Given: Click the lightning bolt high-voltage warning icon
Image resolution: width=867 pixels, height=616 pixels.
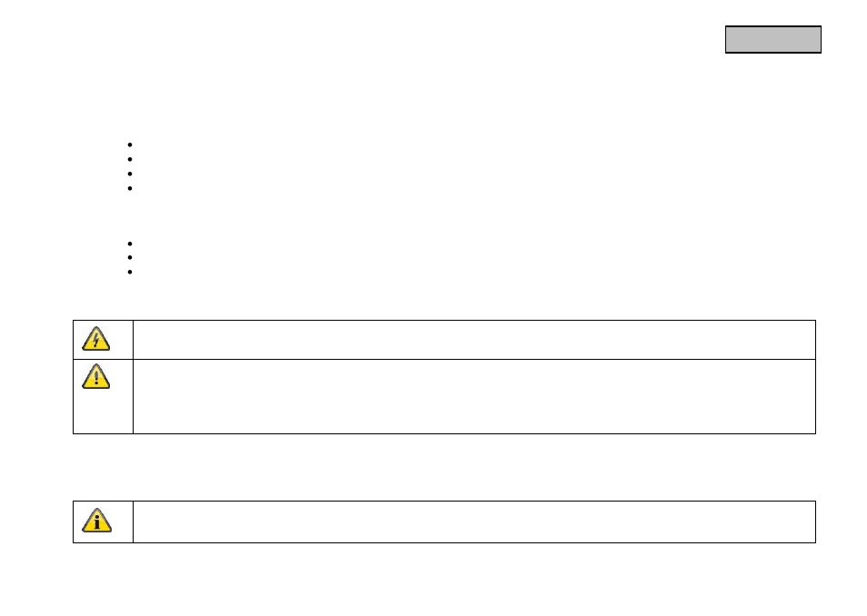Looking at the screenshot, I should point(95,339).
